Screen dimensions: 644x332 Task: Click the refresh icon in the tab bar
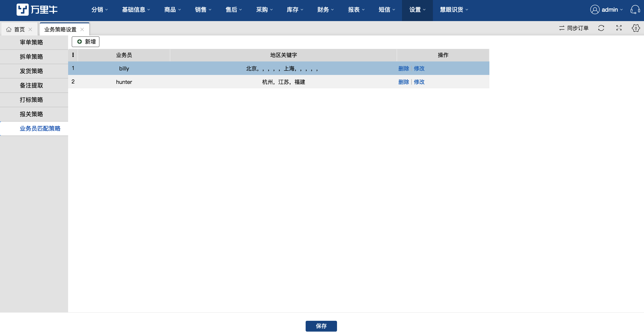tap(601, 28)
